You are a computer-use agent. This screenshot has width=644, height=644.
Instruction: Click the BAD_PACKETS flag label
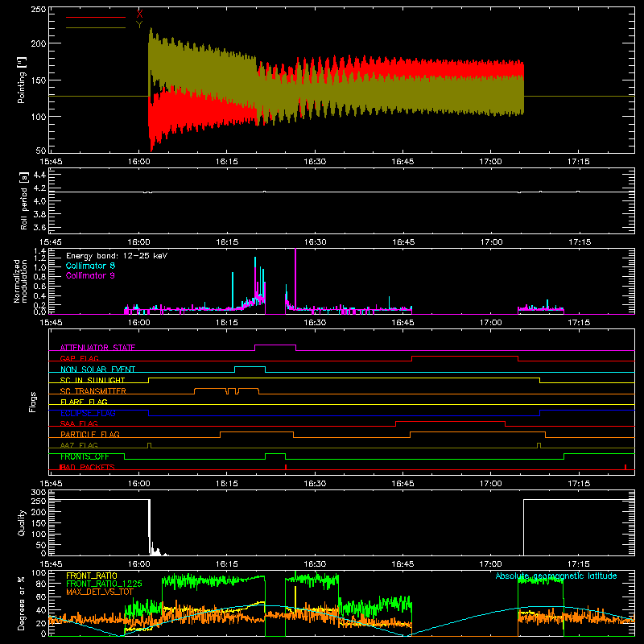(x=87, y=467)
